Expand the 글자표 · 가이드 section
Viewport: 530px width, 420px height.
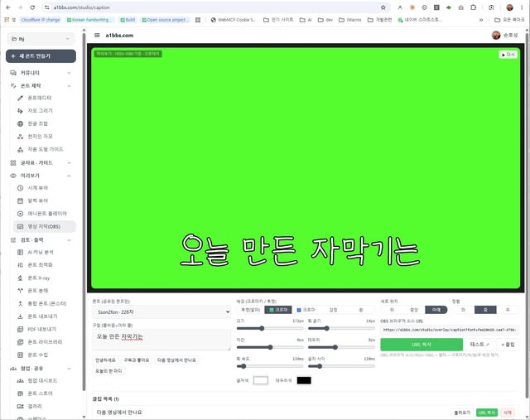pos(41,162)
